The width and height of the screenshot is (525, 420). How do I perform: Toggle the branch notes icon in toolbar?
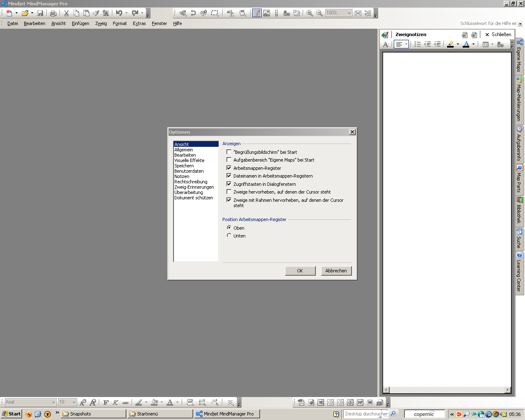point(257,13)
